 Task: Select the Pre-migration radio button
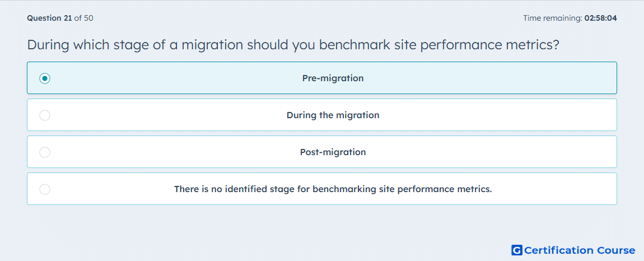[45, 78]
